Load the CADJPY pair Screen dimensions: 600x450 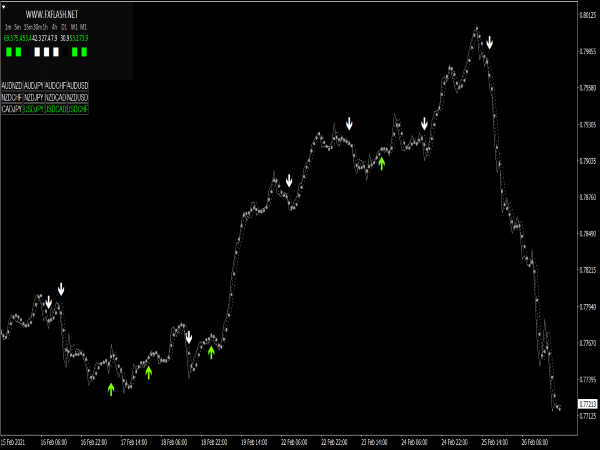click(12, 109)
